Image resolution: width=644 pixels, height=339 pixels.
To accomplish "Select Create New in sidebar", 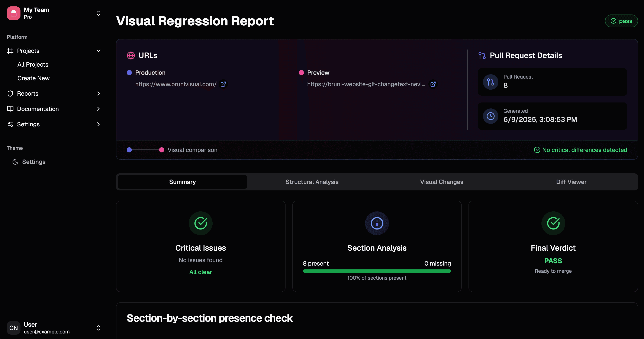I will point(33,78).
